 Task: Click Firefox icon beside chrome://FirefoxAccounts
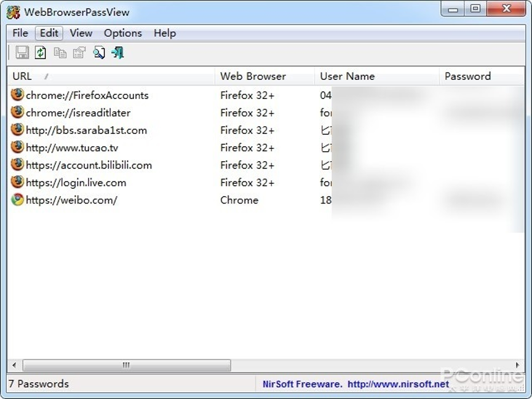tap(17, 95)
